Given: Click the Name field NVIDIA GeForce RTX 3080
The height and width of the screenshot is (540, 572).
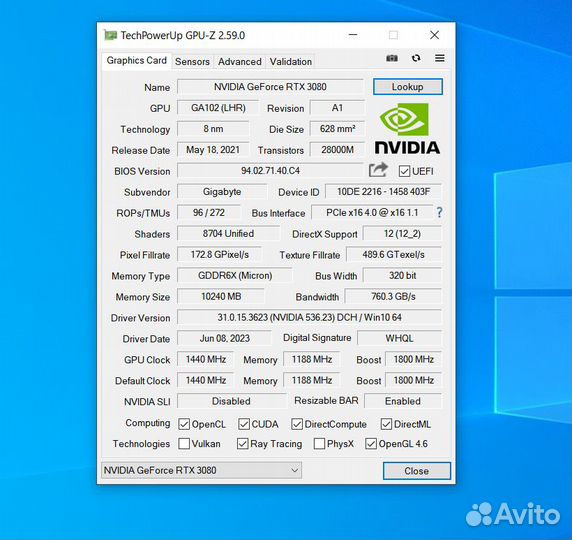Looking at the screenshot, I should (x=270, y=87).
